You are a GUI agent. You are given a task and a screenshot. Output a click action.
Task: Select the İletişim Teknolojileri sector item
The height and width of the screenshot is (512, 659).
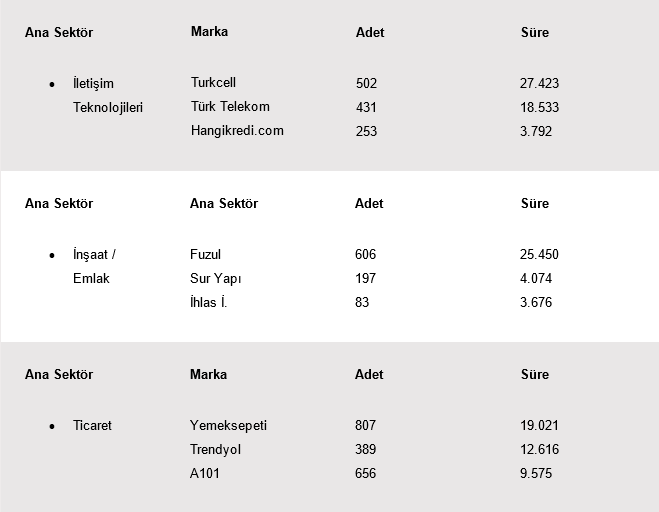(108, 96)
